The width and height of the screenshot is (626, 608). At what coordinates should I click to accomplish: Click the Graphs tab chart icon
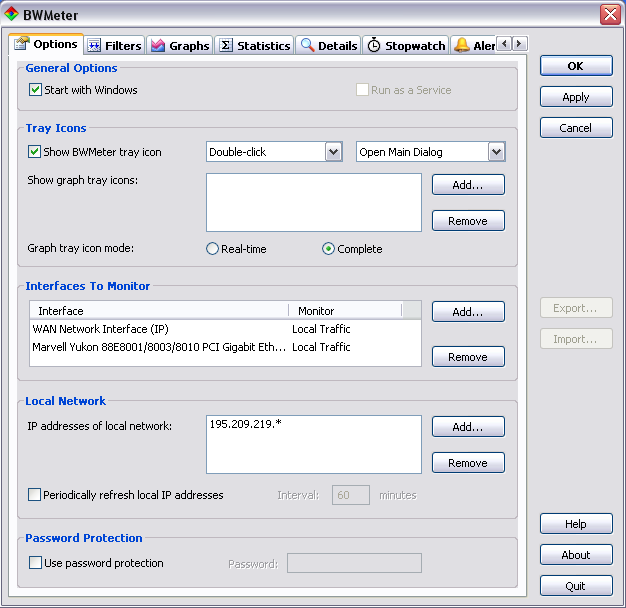point(158,46)
